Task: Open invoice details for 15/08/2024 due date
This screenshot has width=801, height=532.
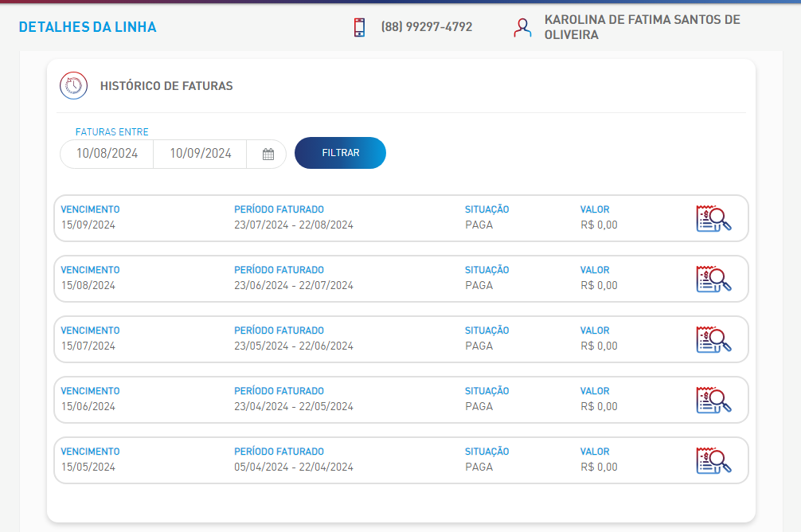Action: click(713, 279)
